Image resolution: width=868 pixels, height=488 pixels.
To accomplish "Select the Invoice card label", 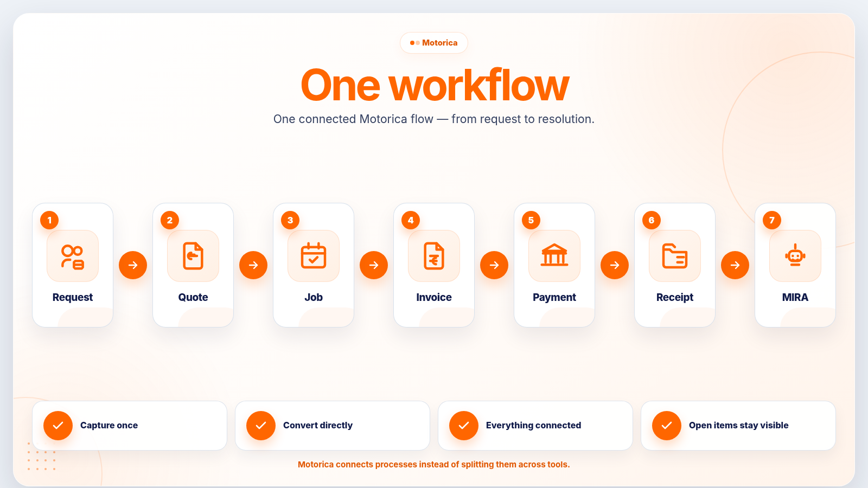I will (434, 297).
